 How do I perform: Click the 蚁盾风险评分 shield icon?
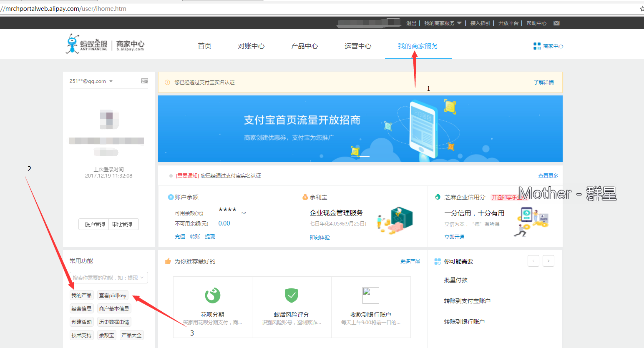(x=292, y=295)
